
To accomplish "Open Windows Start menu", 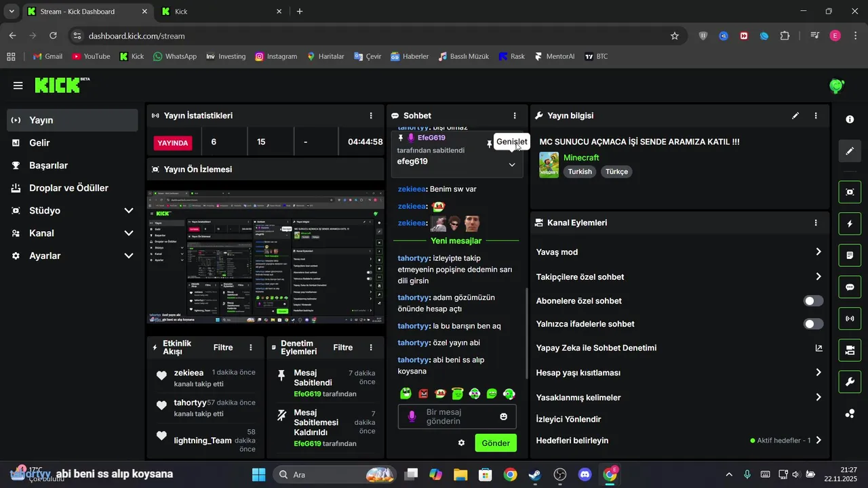I will point(258,474).
